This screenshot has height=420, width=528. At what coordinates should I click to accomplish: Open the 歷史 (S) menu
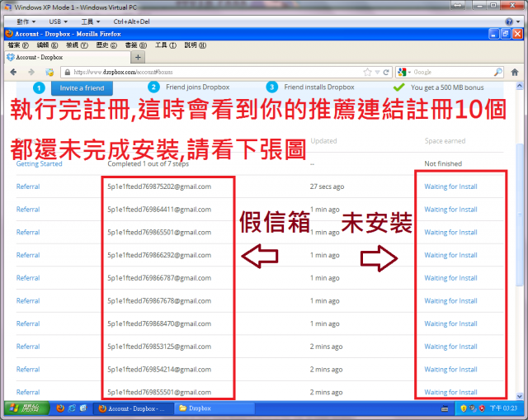[106, 45]
